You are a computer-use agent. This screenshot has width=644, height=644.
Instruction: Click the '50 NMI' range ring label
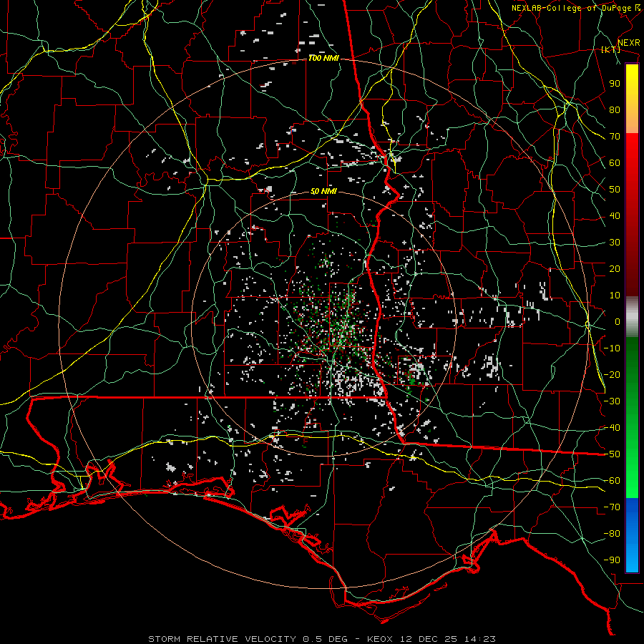pyautogui.click(x=323, y=191)
